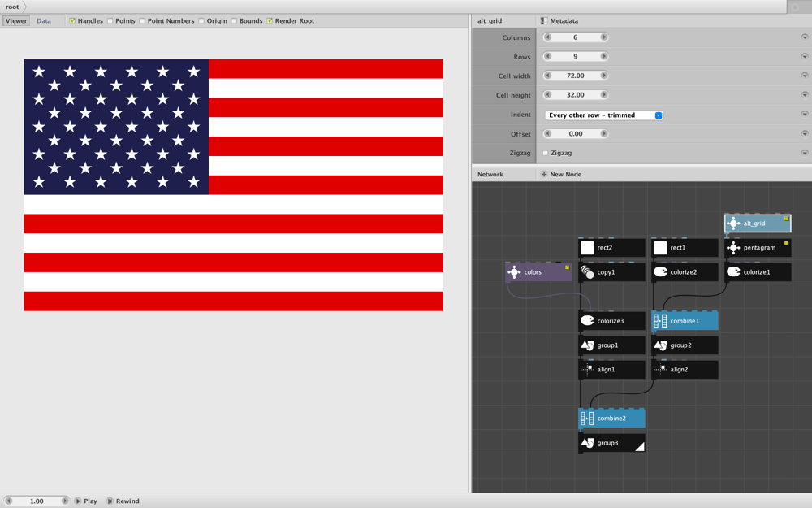Decrease the Columns value
The height and width of the screenshot is (508, 812).
[548, 37]
